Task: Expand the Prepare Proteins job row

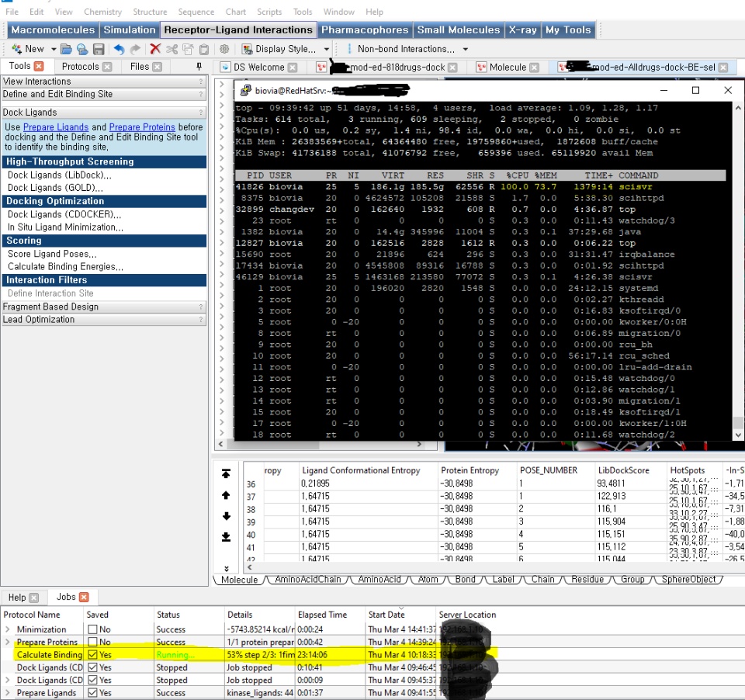Action: 7,642
